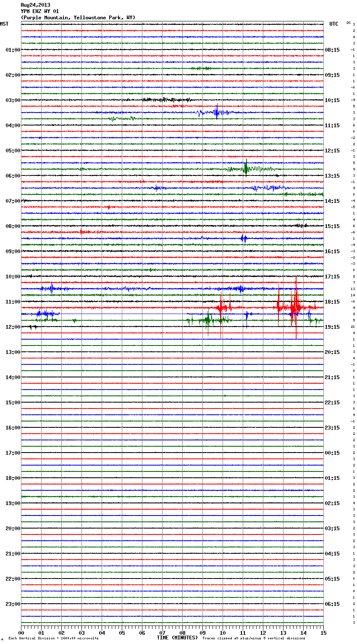The height and width of the screenshot is (644, 357).
Task: Click the 09:15 UTC time label
Action: pos(332,75)
